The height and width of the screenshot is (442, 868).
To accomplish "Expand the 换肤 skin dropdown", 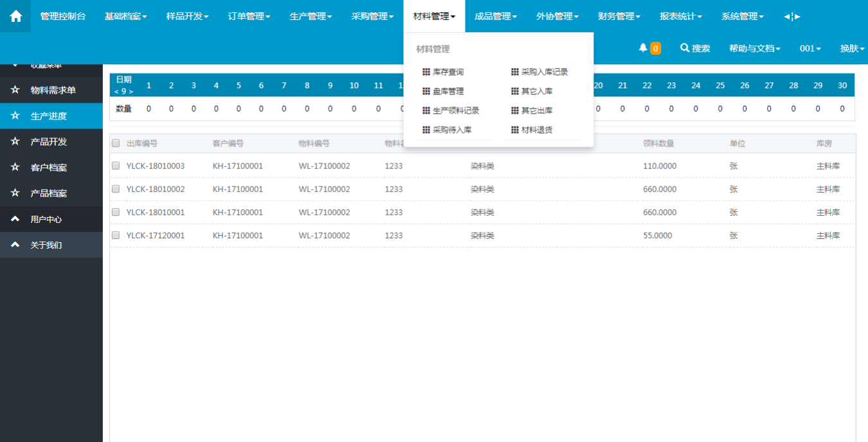I will [852, 48].
